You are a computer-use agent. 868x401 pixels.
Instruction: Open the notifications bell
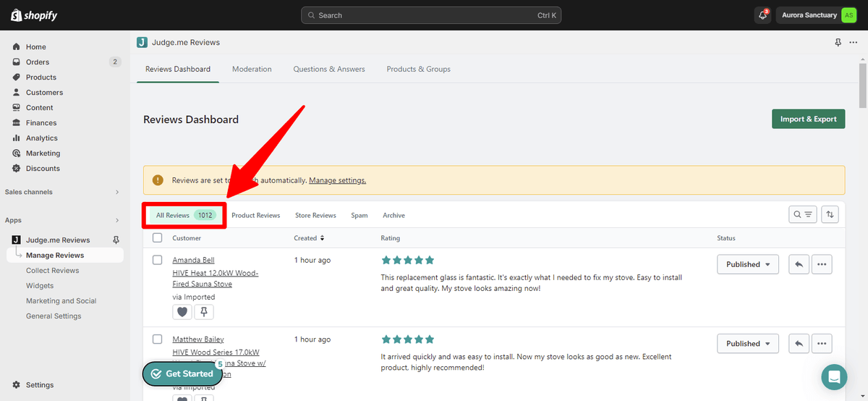(x=762, y=15)
